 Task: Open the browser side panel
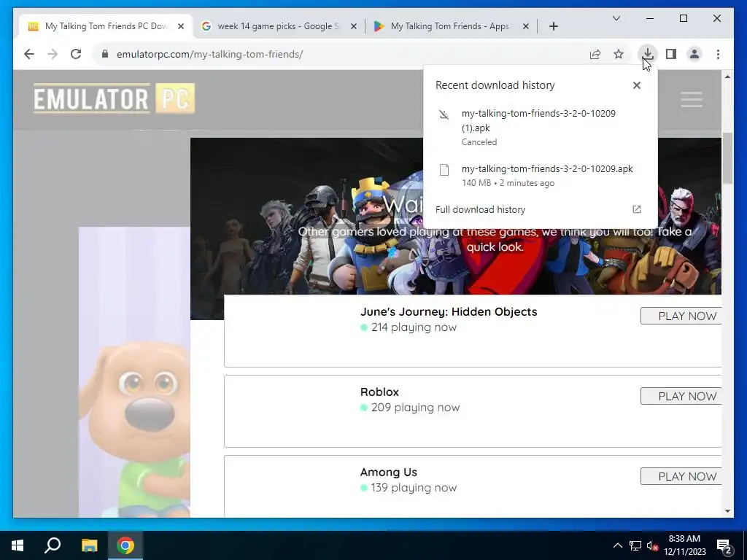tap(671, 54)
